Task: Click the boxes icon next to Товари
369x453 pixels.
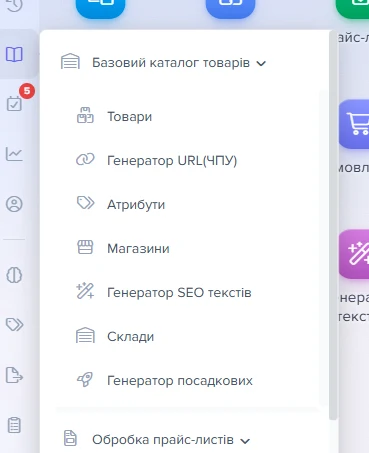Action: (x=85, y=116)
